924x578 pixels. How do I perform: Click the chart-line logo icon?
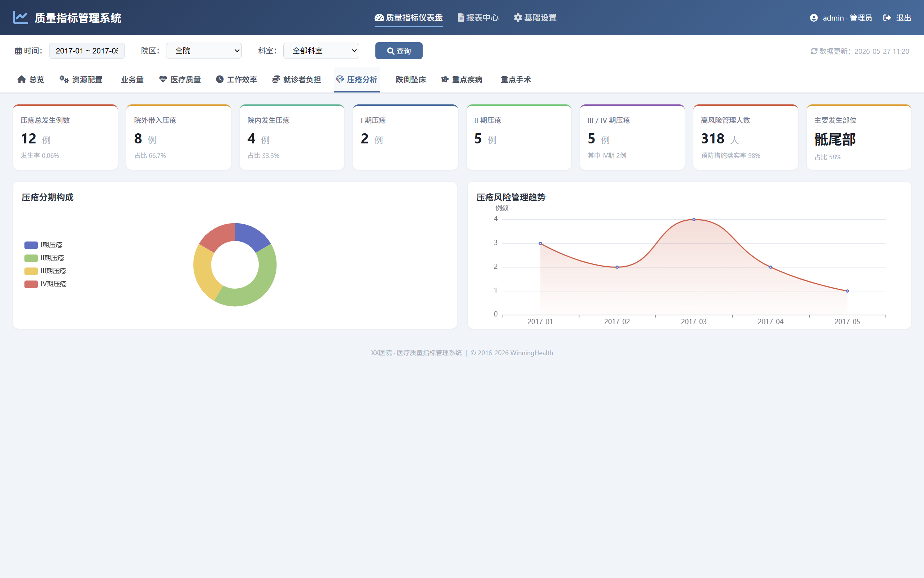[21, 18]
